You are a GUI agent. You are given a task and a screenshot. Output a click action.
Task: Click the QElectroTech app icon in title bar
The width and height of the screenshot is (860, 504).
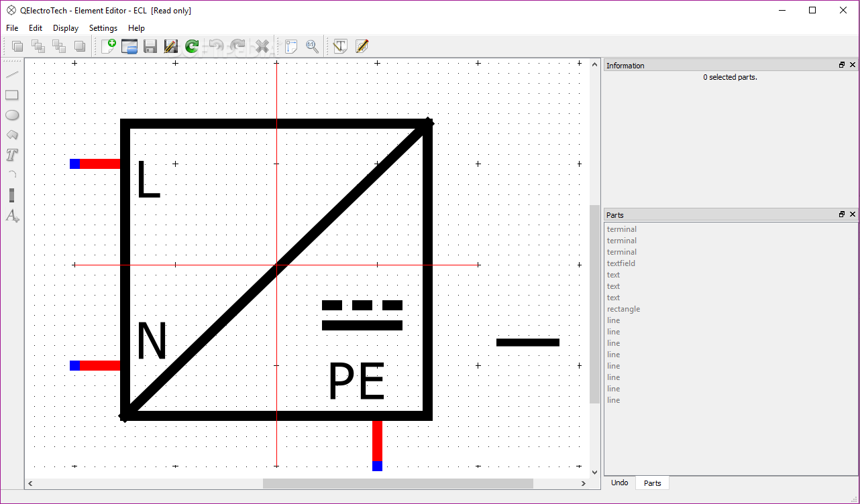pyautogui.click(x=11, y=11)
